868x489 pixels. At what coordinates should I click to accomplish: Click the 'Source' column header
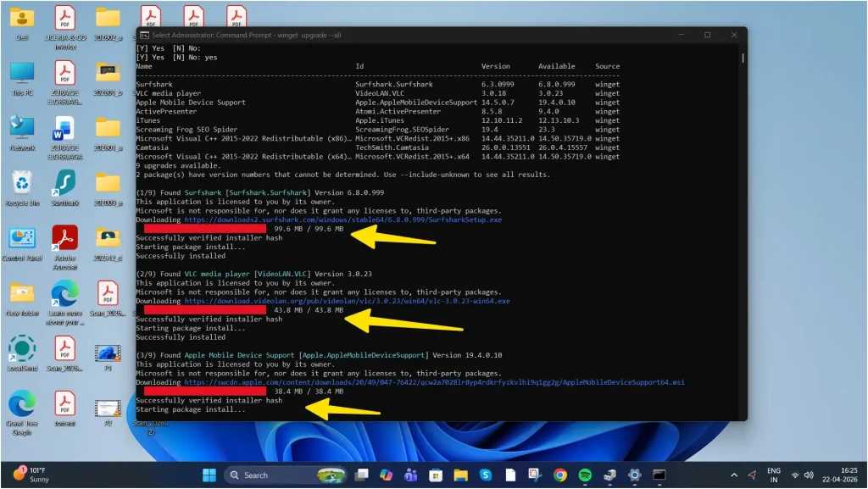click(607, 66)
